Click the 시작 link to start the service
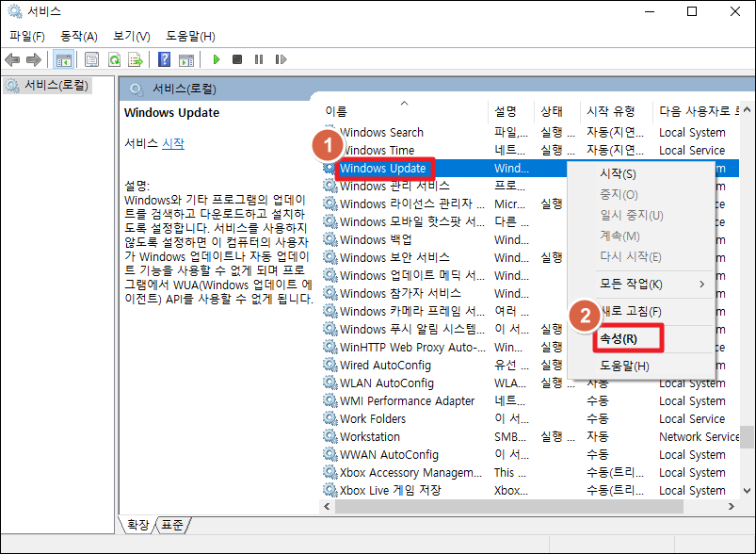The width and height of the screenshot is (756, 554). pos(173,143)
